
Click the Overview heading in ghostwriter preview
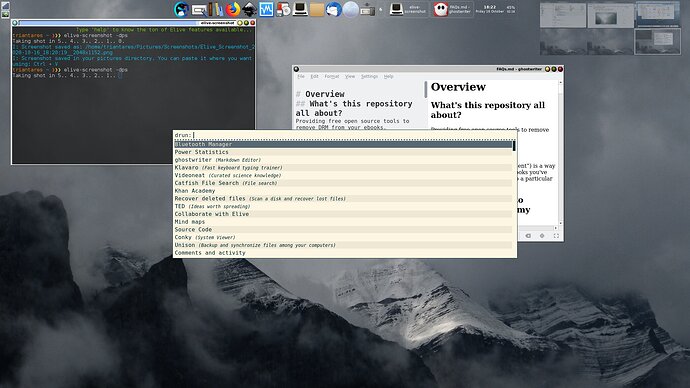[x=458, y=87]
